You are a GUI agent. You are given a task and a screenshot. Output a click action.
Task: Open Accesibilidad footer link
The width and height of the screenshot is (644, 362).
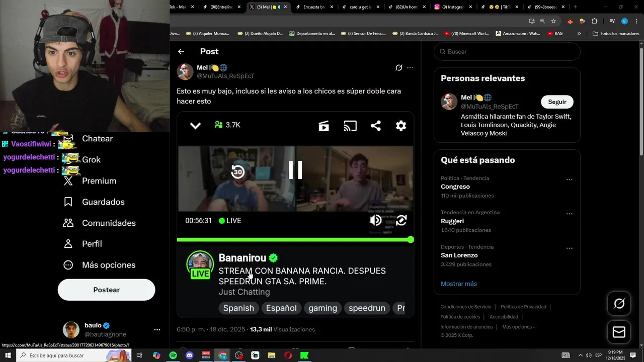pos(504,317)
